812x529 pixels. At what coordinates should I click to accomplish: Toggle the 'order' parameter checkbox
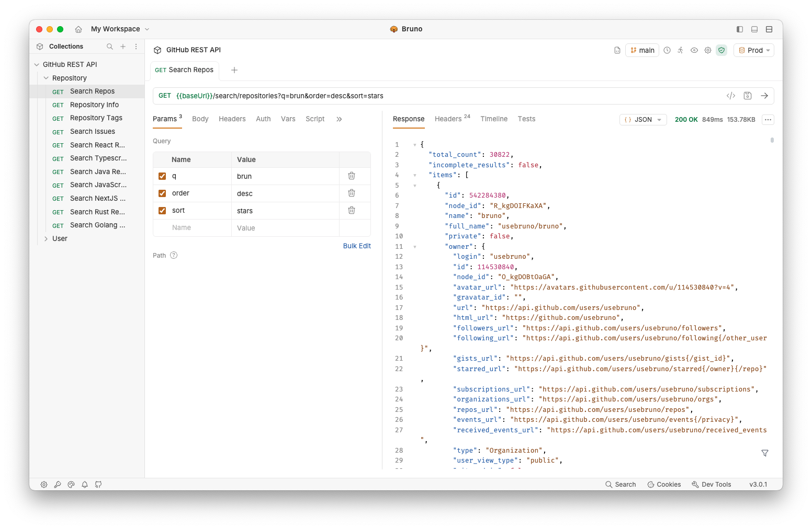[162, 193]
